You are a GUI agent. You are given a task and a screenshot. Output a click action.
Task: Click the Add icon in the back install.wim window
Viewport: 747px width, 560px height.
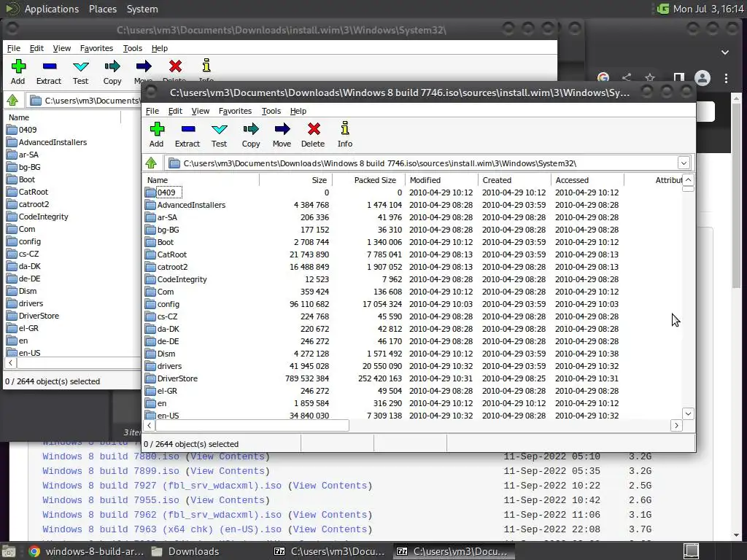(18, 66)
